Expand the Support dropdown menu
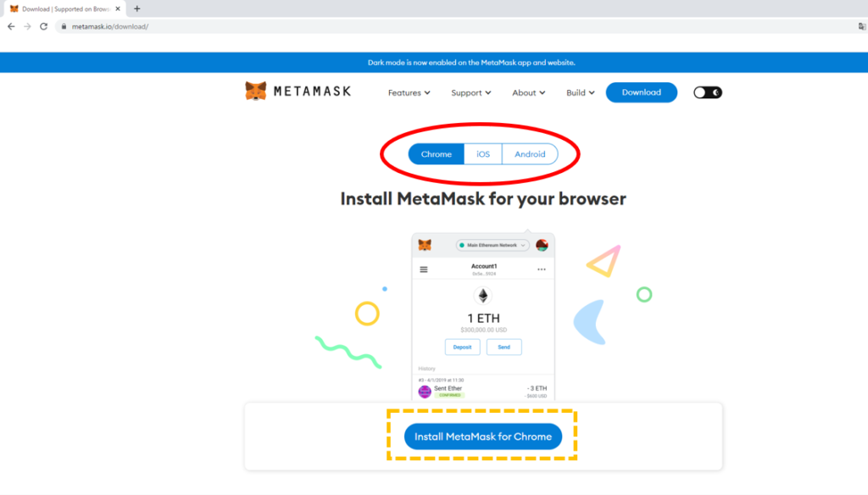 tap(471, 92)
